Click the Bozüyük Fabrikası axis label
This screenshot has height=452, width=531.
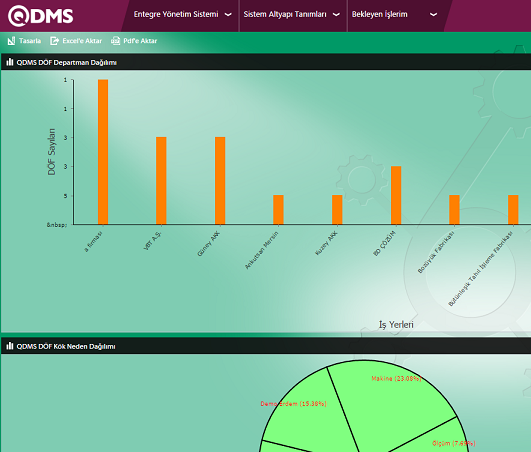click(x=436, y=252)
